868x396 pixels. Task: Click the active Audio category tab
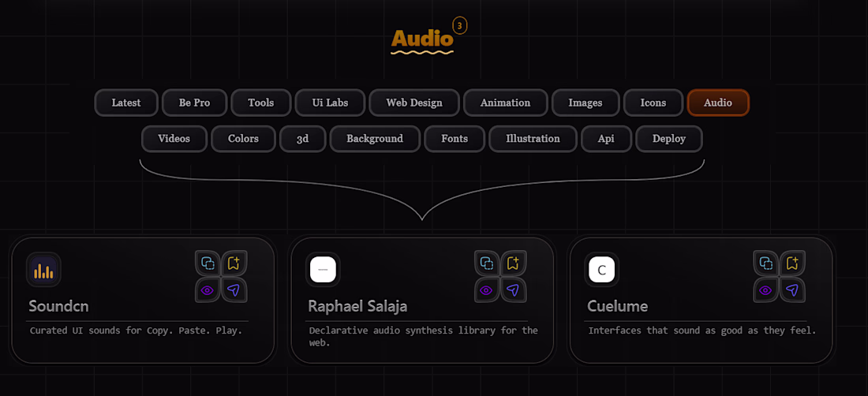(x=718, y=103)
